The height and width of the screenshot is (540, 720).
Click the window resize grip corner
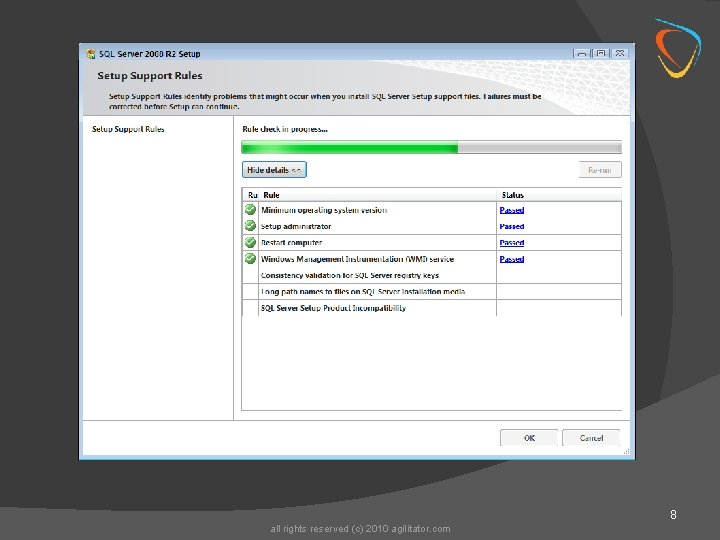point(626,452)
